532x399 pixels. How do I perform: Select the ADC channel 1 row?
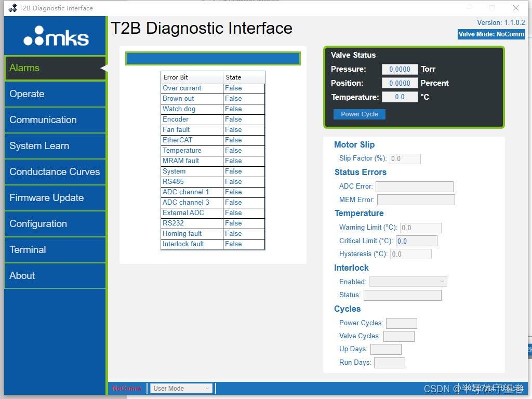pyautogui.click(x=212, y=192)
